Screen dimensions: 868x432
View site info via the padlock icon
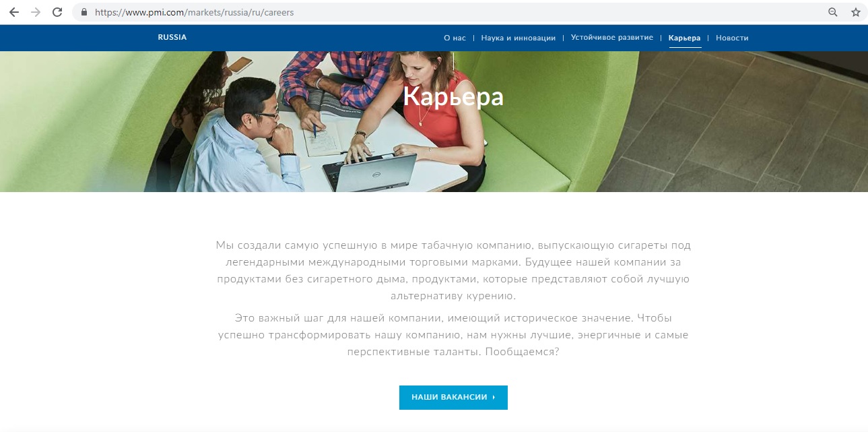(x=84, y=12)
